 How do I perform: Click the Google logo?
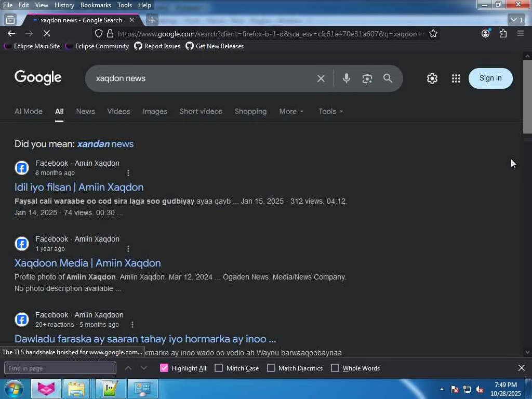coord(38,78)
